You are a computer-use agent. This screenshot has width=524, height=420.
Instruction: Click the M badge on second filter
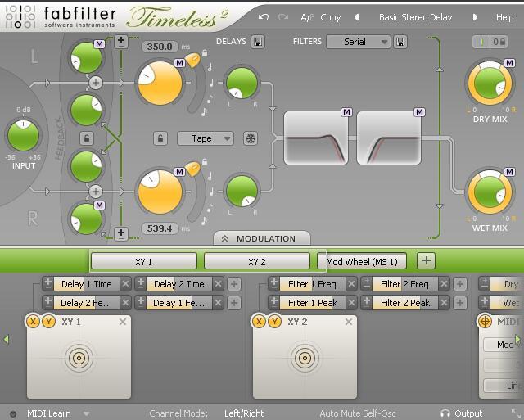pyautogui.click(x=419, y=112)
